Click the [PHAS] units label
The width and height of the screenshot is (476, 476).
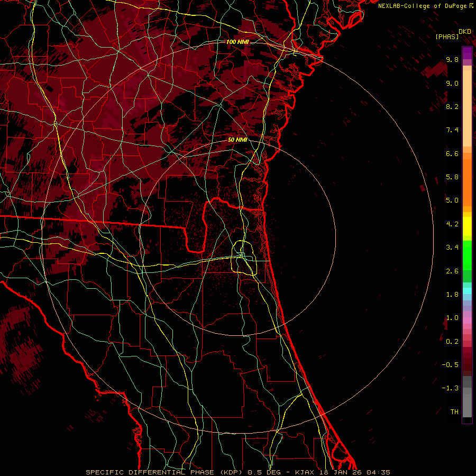point(447,36)
